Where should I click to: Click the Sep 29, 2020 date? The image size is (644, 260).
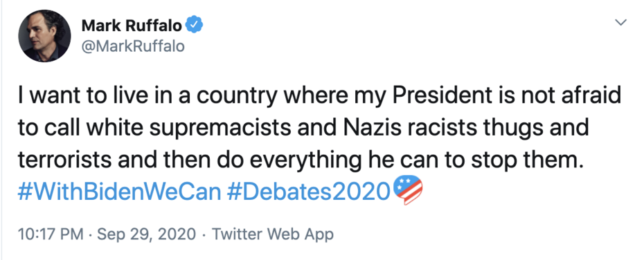coord(147,234)
